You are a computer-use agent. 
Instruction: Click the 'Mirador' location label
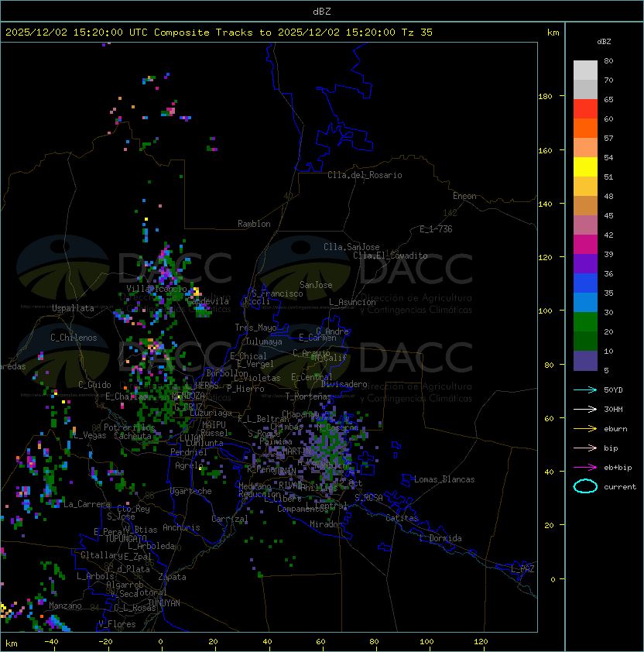[x=326, y=524]
